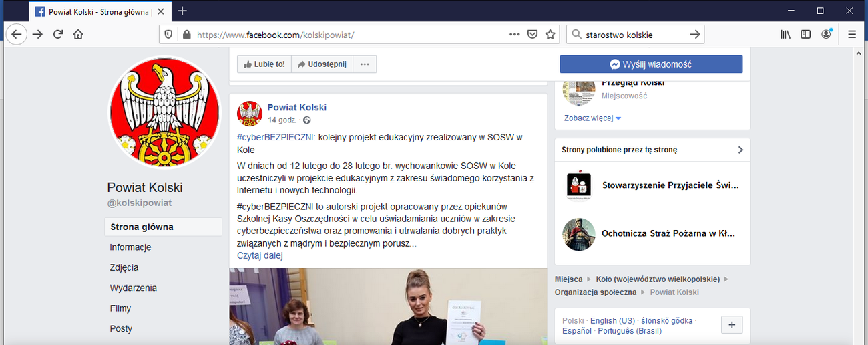Like the page with Lubię to!
Viewport: 868px width, 345px height.
[264, 64]
